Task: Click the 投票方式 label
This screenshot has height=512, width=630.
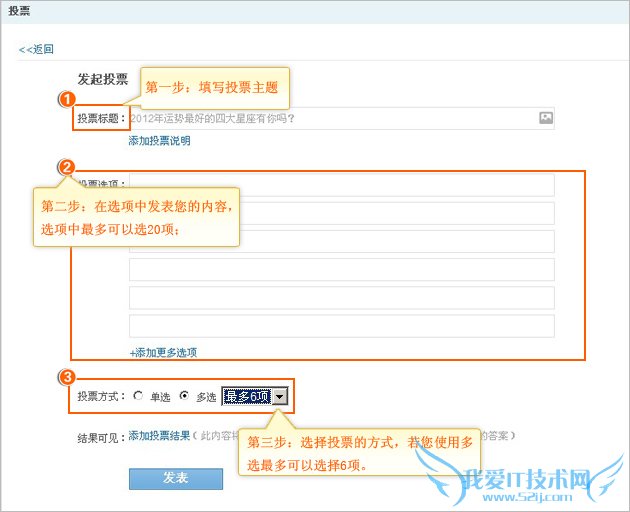Action: tap(101, 396)
